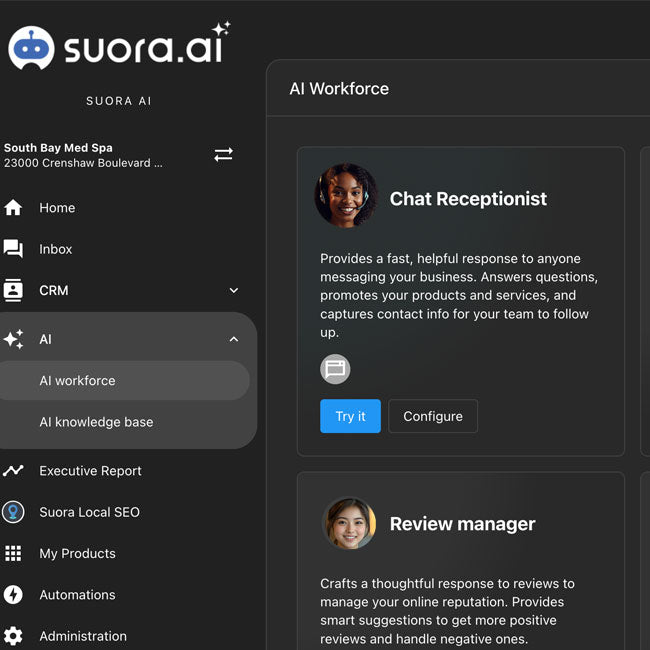650x650 pixels.
Task: Click the web chat channel icon
Action: 335,369
